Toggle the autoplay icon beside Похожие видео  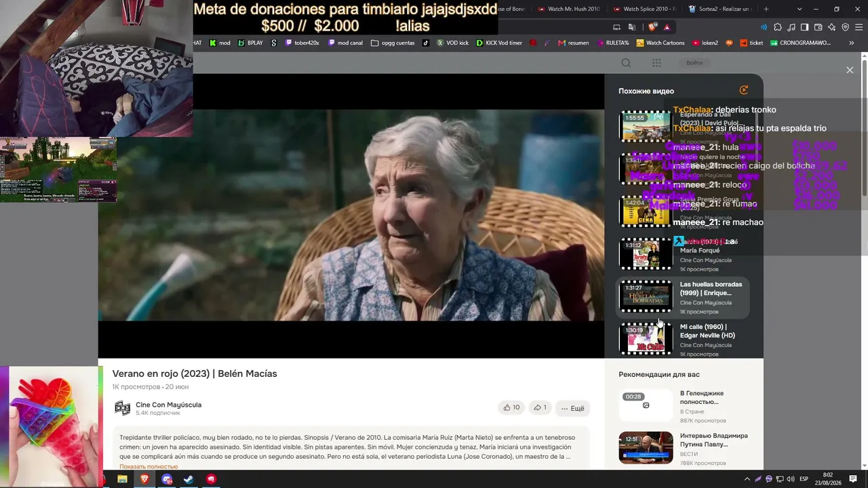(744, 90)
